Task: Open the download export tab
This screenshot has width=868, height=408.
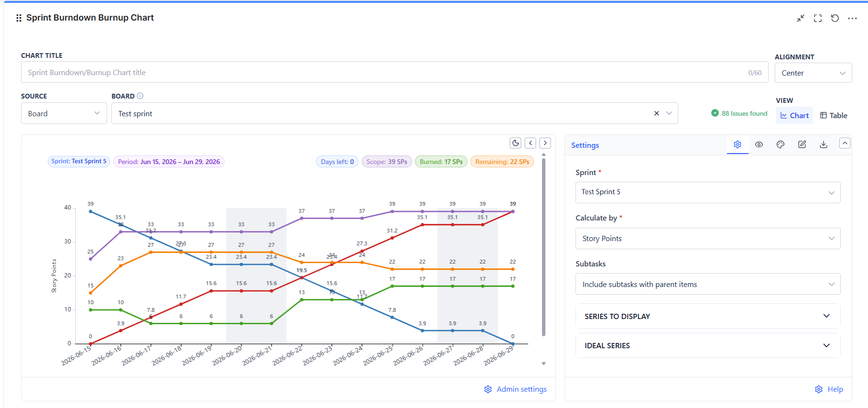Action: pyautogui.click(x=824, y=144)
